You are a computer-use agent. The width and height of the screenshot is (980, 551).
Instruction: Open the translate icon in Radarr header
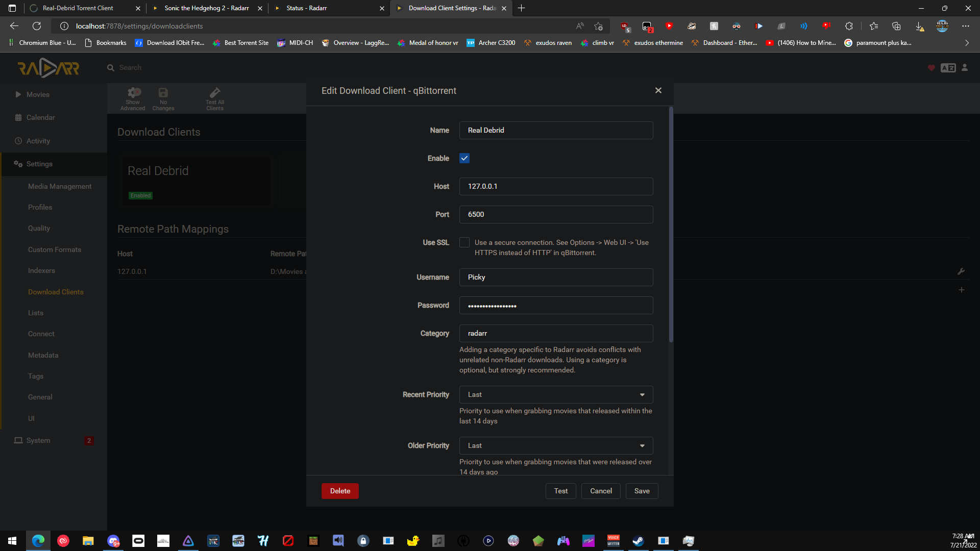coord(948,67)
